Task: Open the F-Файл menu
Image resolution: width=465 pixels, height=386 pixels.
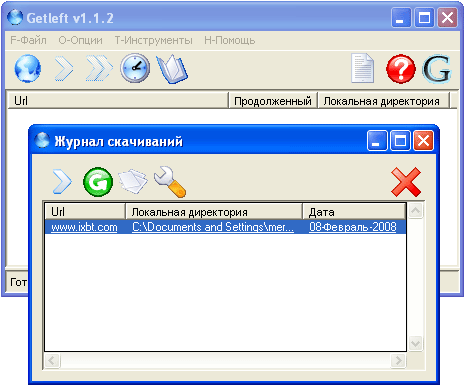Action: [x=28, y=40]
